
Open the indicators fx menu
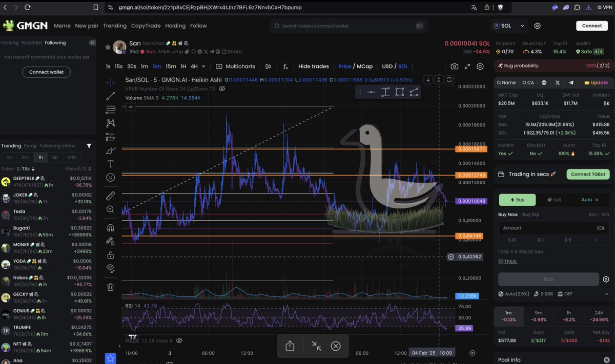click(285, 67)
